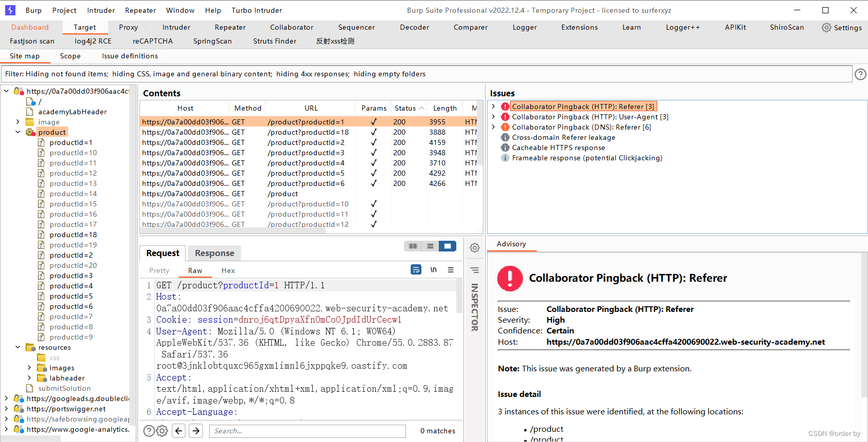Sort contents by Length column header
This screenshot has width=868, height=442.
[x=445, y=108]
